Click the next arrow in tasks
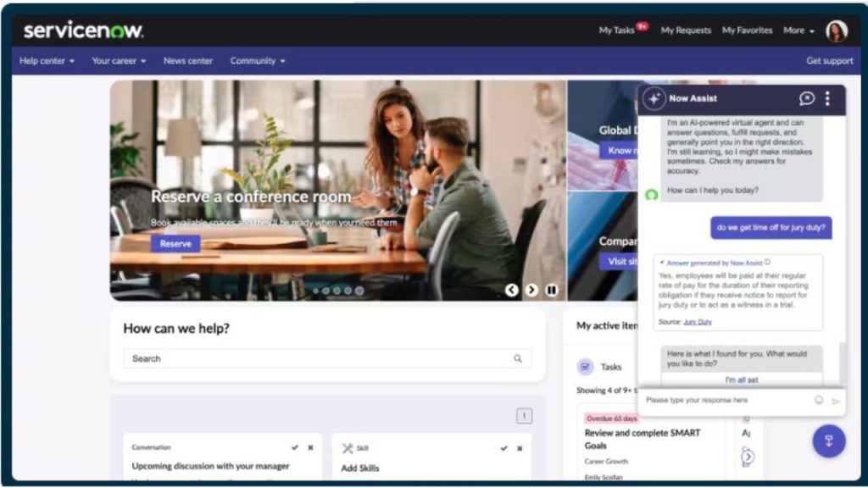This screenshot has width=868, height=488. [x=748, y=457]
